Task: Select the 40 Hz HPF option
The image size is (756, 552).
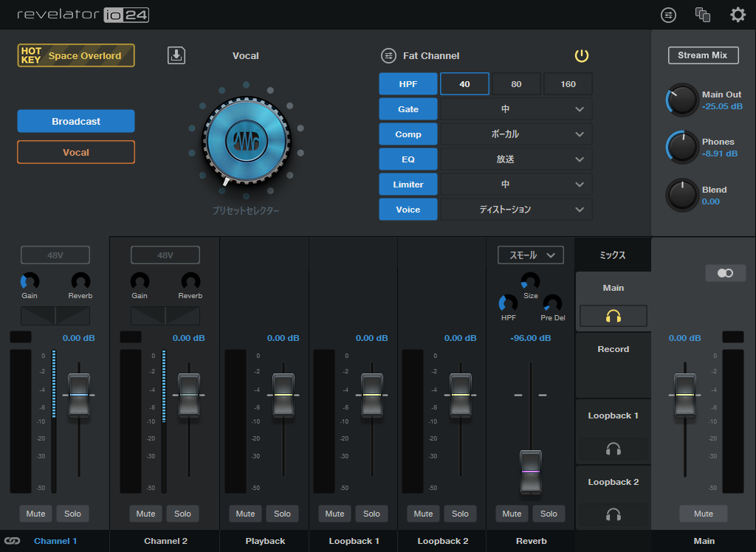Action: (x=464, y=84)
